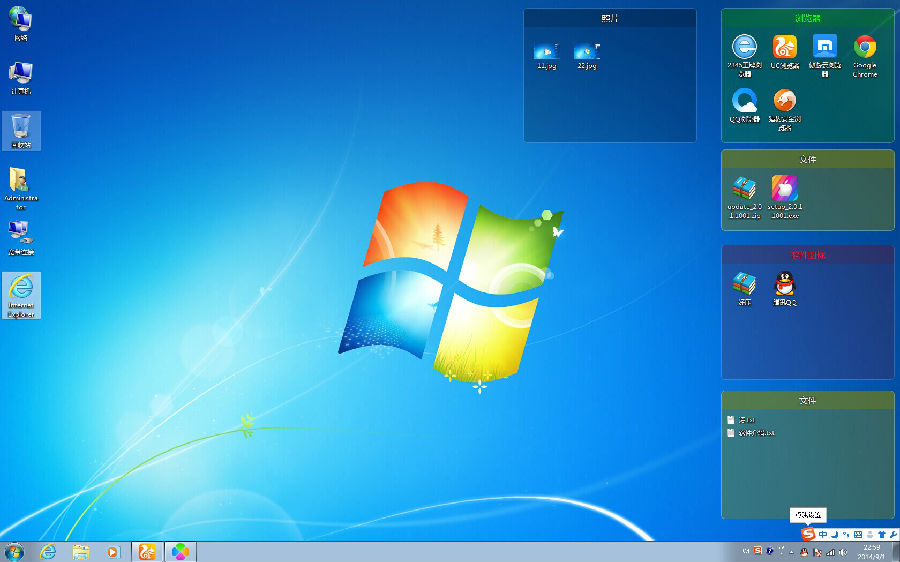Image resolution: width=900 pixels, height=562 pixels.
Task: Launch Maxthon cloud browser from the fence
Action: (x=825, y=55)
